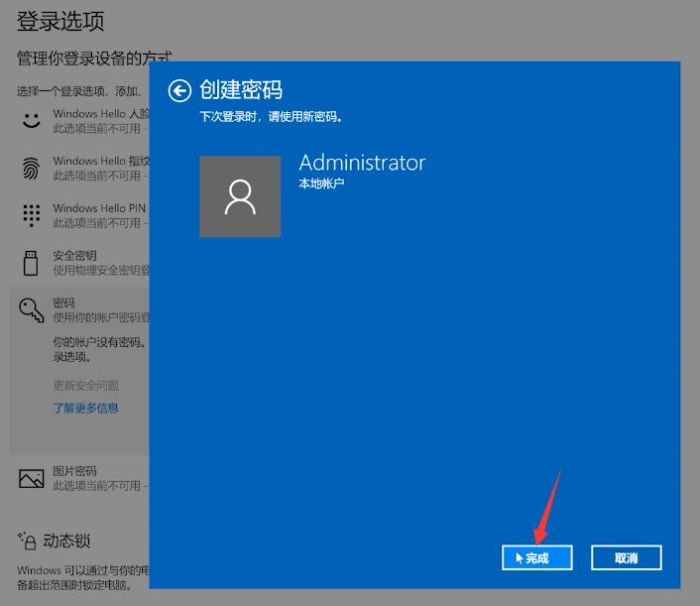Click the 密码 option label
This screenshot has width=700, height=606.
[63, 303]
